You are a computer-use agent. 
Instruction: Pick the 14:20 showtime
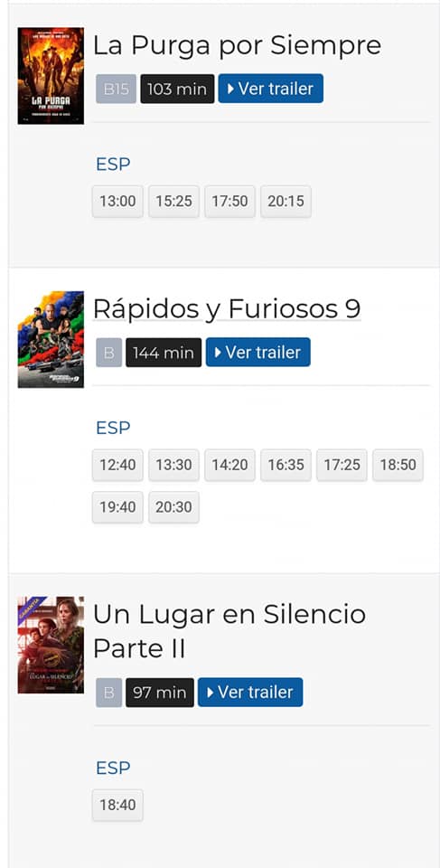pos(229,465)
